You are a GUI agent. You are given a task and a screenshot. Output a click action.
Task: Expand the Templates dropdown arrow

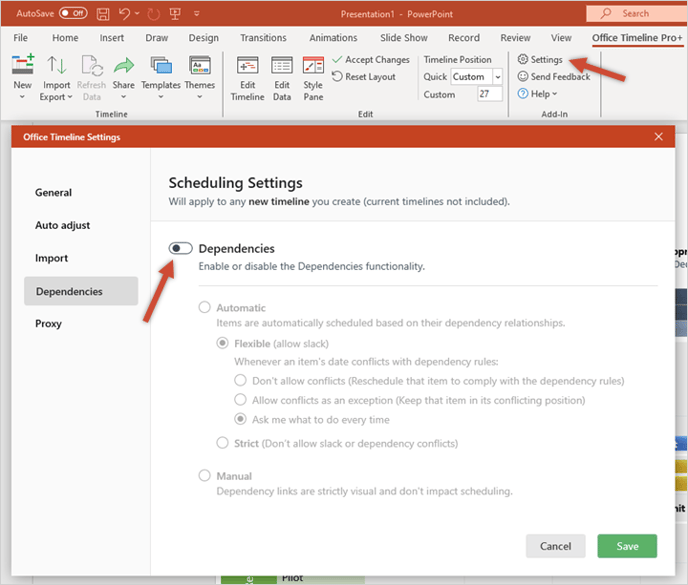click(x=161, y=97)
